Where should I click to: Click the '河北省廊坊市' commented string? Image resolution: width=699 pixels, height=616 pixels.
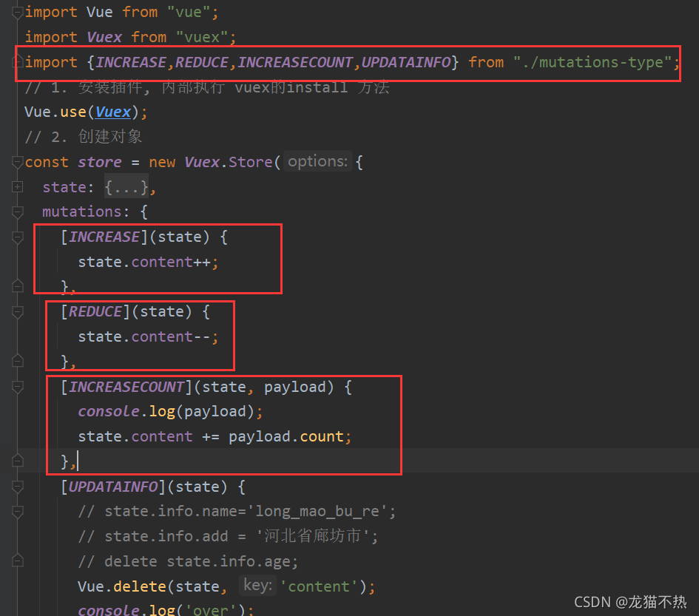pos(313,536)
